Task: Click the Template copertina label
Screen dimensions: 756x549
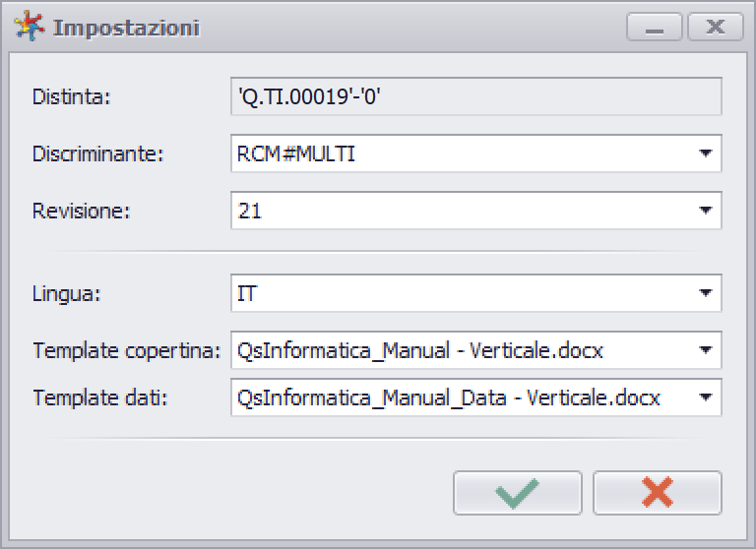Action: pyautogui.click(x=127, y=350)
